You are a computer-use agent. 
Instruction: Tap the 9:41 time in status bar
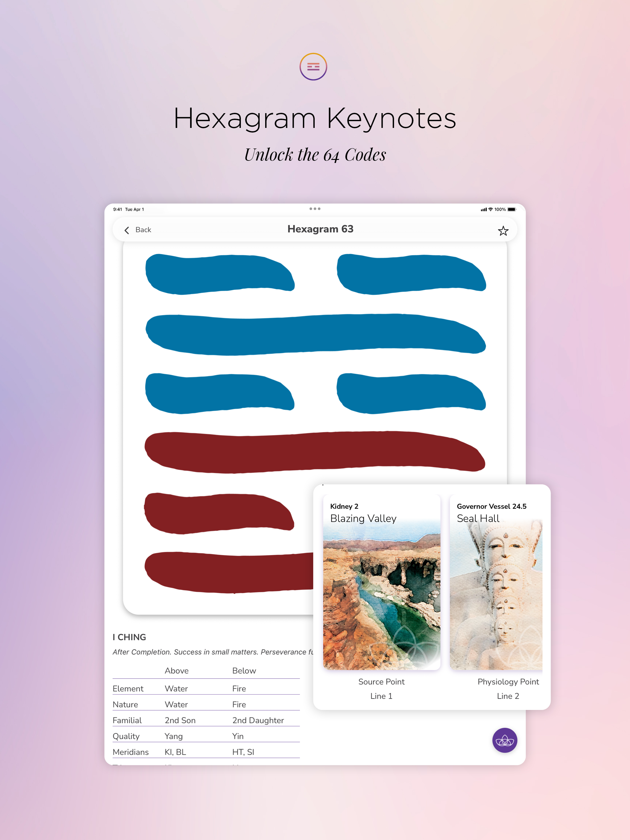pos(118,209)
